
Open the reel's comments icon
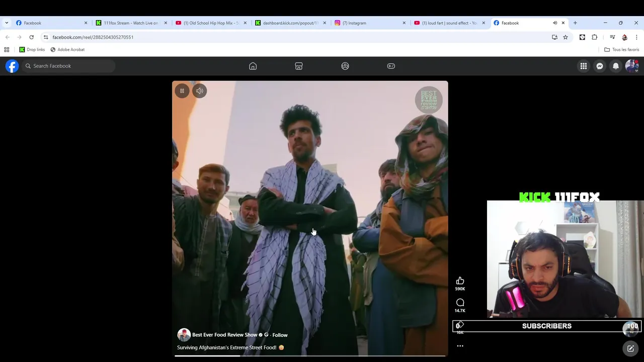(x=460, y=303)
